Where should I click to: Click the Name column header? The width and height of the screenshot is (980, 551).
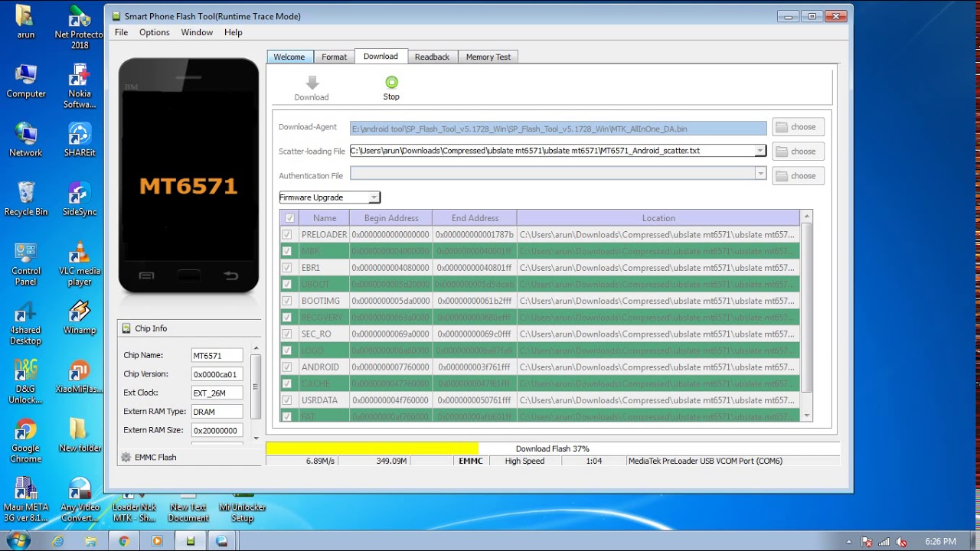(325, 218)
